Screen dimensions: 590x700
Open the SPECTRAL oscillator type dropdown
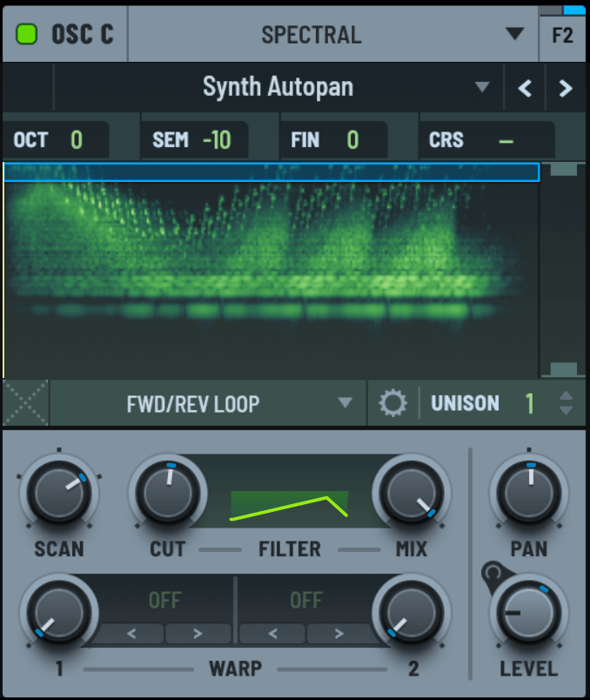pos(514,34)
